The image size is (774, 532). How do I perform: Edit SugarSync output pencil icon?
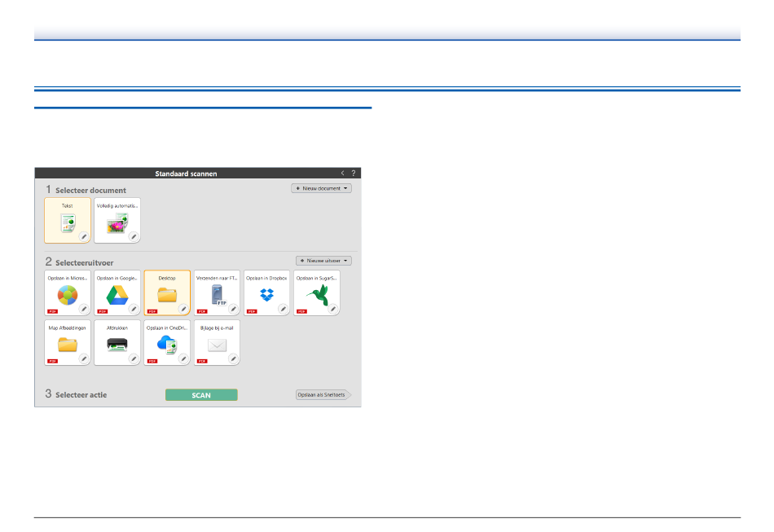point(333,309)
